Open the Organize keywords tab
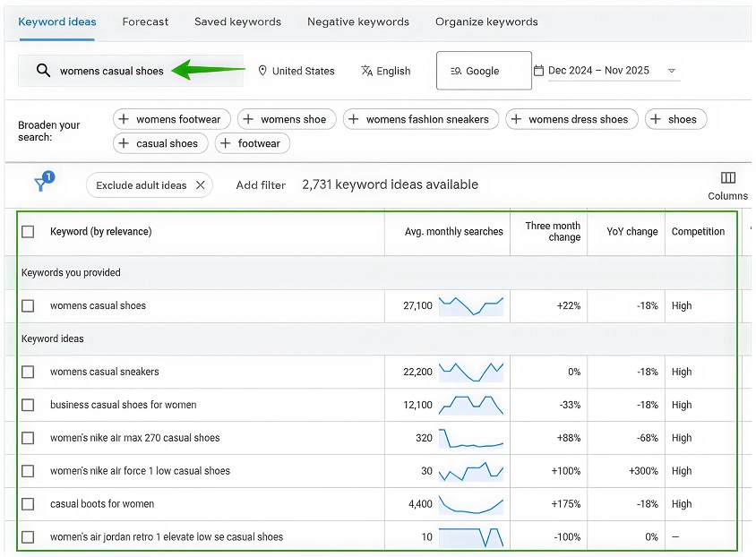Screen dimensions: 756x557 click(x=486, y=21)
